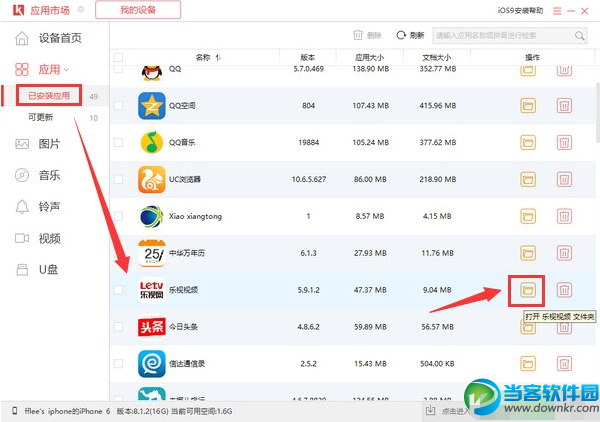Select the 今日头条 app name
600x422 pixels.
[183, 327]
